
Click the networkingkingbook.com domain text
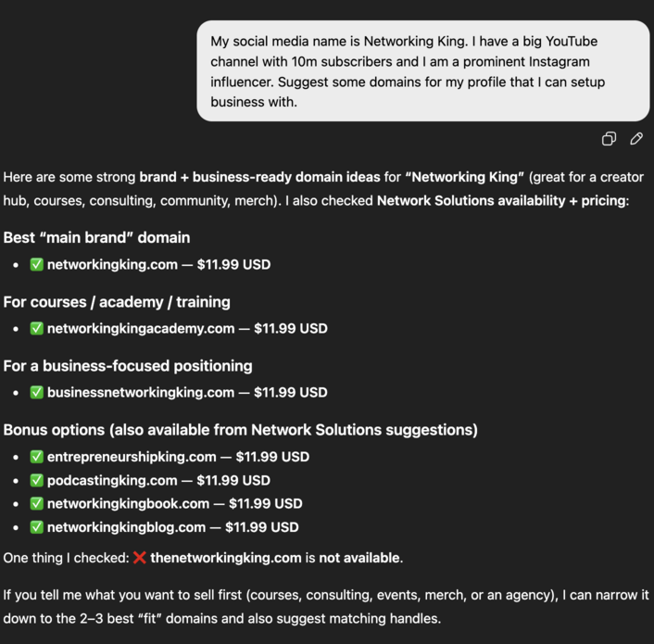click(x=128, y=504)
